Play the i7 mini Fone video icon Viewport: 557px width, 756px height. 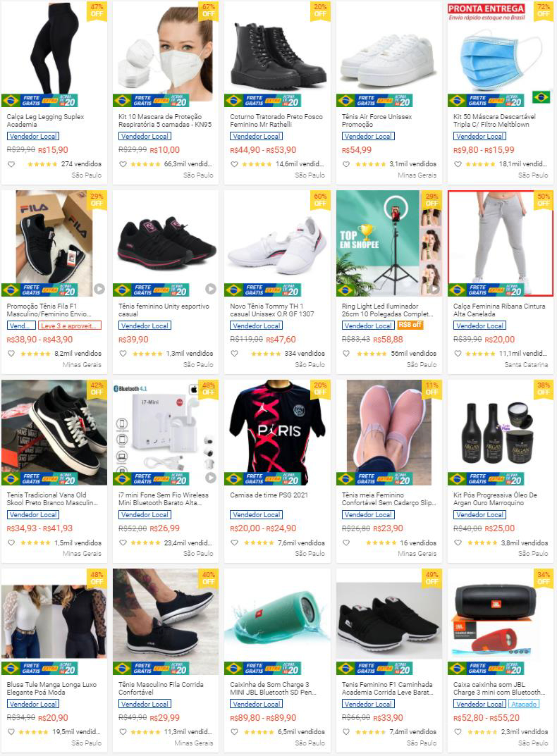point(210,478)
